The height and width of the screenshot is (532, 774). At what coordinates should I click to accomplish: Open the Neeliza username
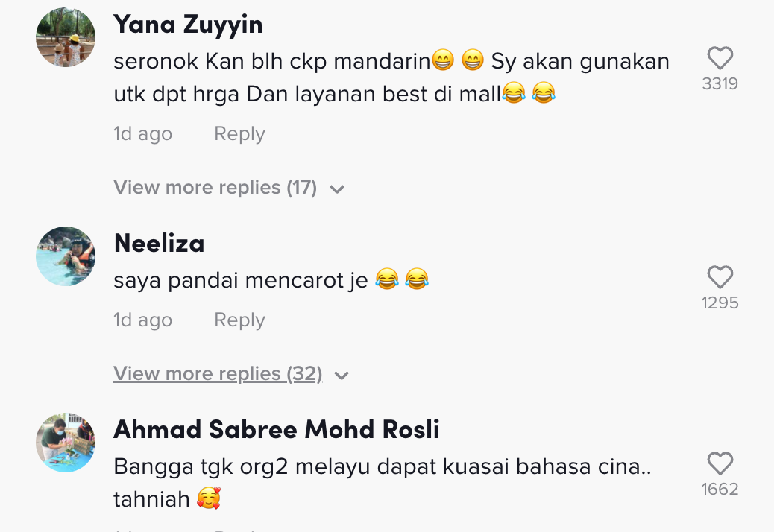[x=159, y=243]
